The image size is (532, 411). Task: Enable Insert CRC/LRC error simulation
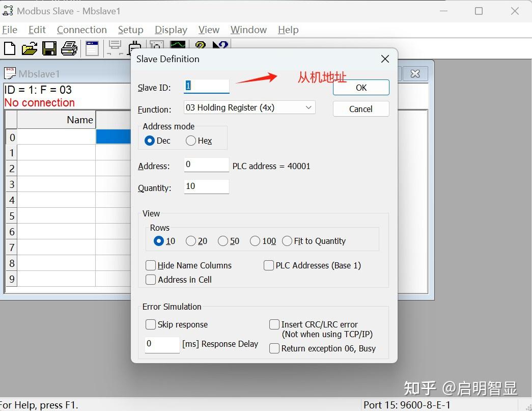pyautogui.click(x=274, y=324)
